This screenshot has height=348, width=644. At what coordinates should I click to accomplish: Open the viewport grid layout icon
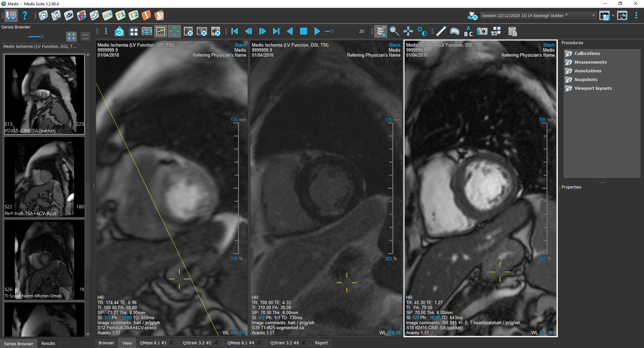133,31
